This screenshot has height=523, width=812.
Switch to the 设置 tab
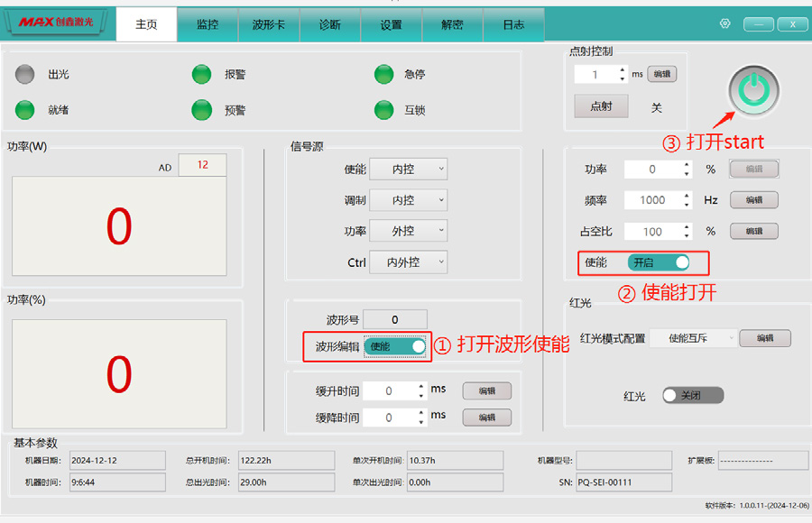pyautogui.click(x=391, y=24)
